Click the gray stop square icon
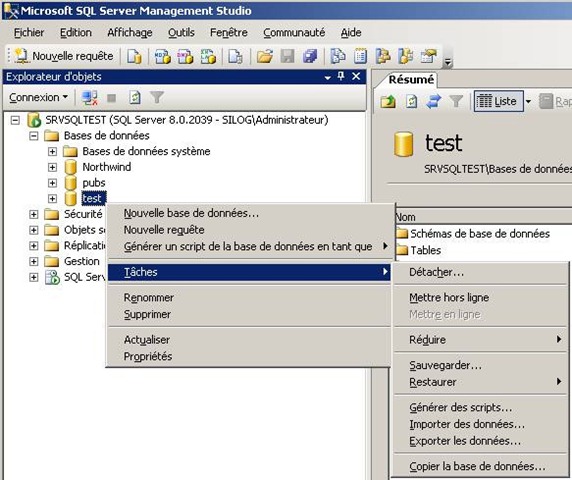Image resolution: width=572 pixels, height=480 pixels. pyautogui.click(x=112, y=98)
